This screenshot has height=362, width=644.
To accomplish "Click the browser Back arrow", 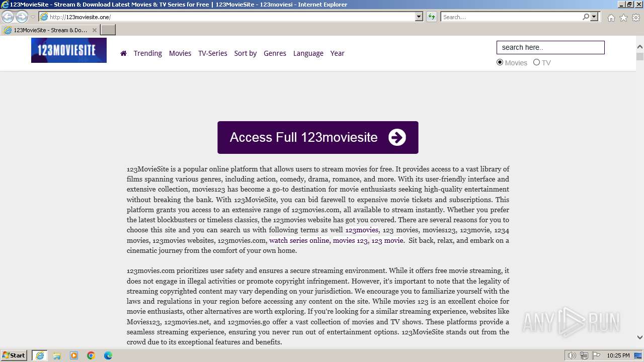I will click(x=8, y=17).
